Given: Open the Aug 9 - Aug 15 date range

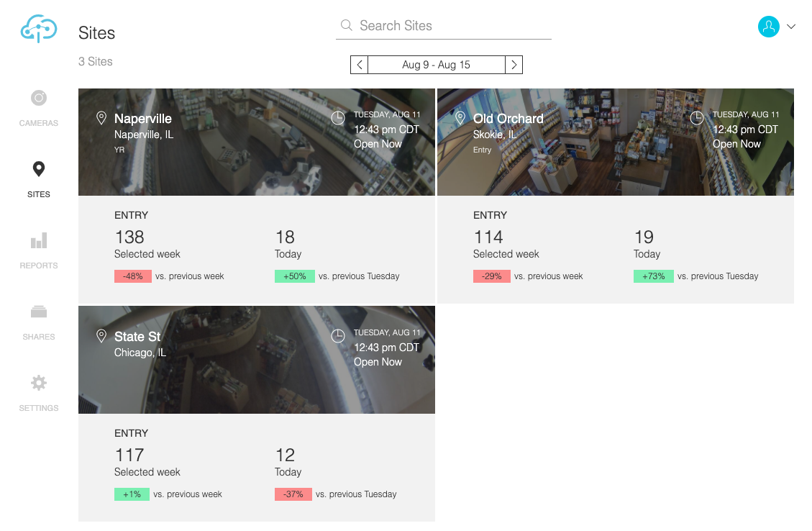Looking at the screenshot, I should (x=436, y=65).
